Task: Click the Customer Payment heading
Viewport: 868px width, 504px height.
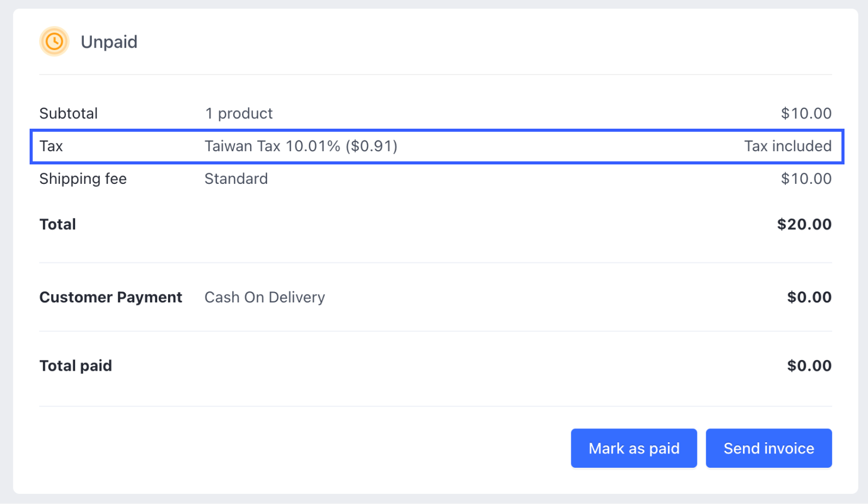Action: pyautogui.click(x=111, y=297)
